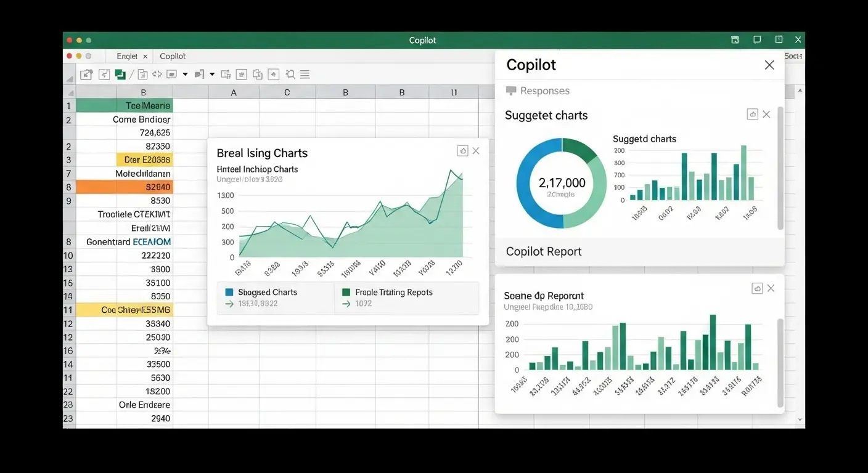Click the Stuoged Charts legend entry
This screenshot has height=473, width=868.
[268, 293]
